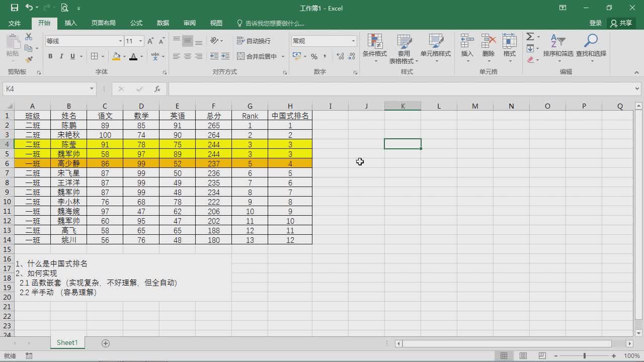Viewport: 644px width, 362px height.
Task: Click the Clear eraser icon
Action: [x=530, y=59]
